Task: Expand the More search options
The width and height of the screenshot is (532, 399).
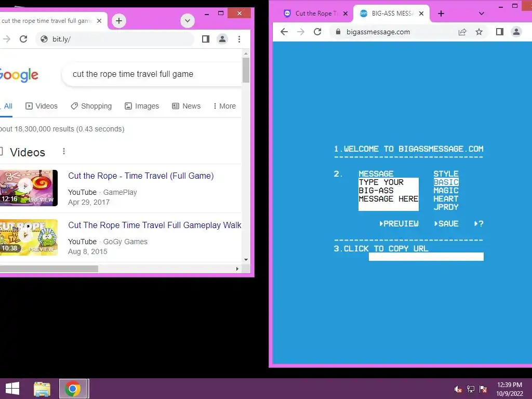Action: point(224,106)
